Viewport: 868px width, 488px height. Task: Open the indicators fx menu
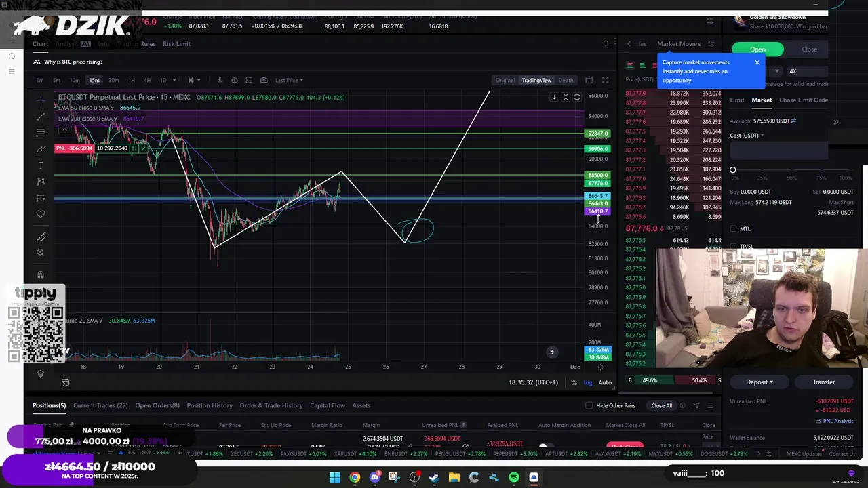pyautogui.click(x=220, y=80)
